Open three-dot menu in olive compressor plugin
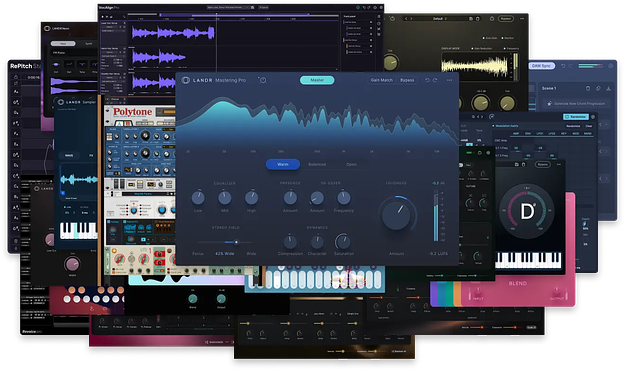 pyautogui.click(x=522, y=19)
